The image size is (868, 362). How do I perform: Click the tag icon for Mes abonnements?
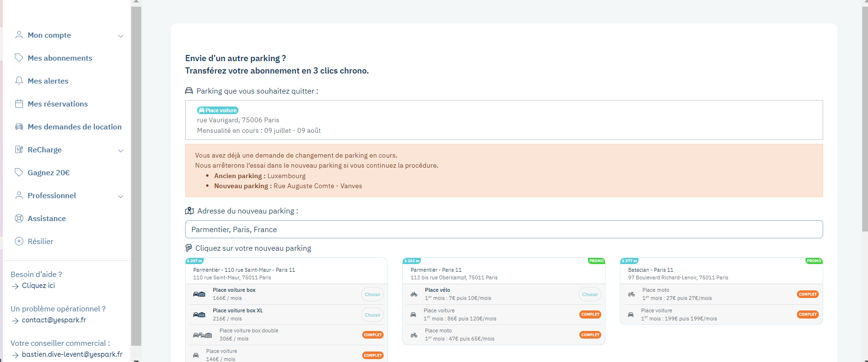pyautogui.click(x=19, y=58)
